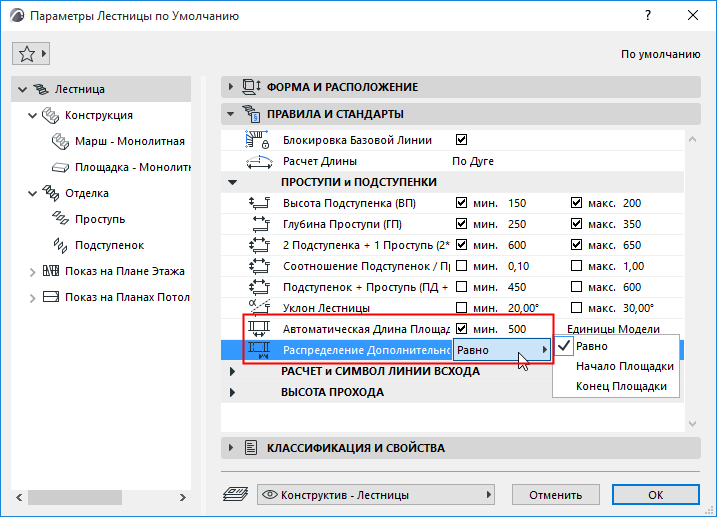Expand КЛАССИФИКАЦИЯ И СВОЙСТВА panel
This screenshot has height=517, width=717.
(x=230, y=448)
